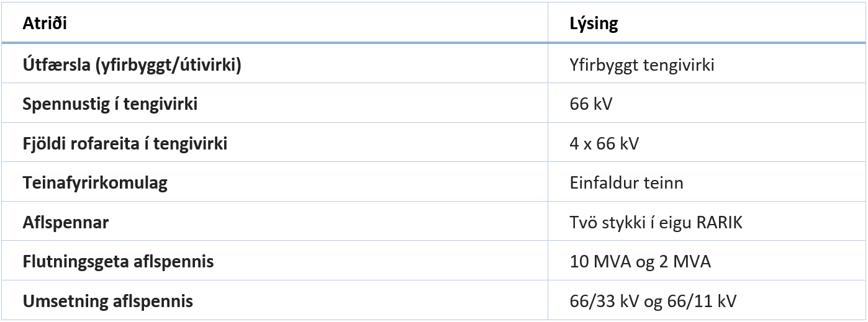Click the '66 kV' voltage level value

point(590,104)
